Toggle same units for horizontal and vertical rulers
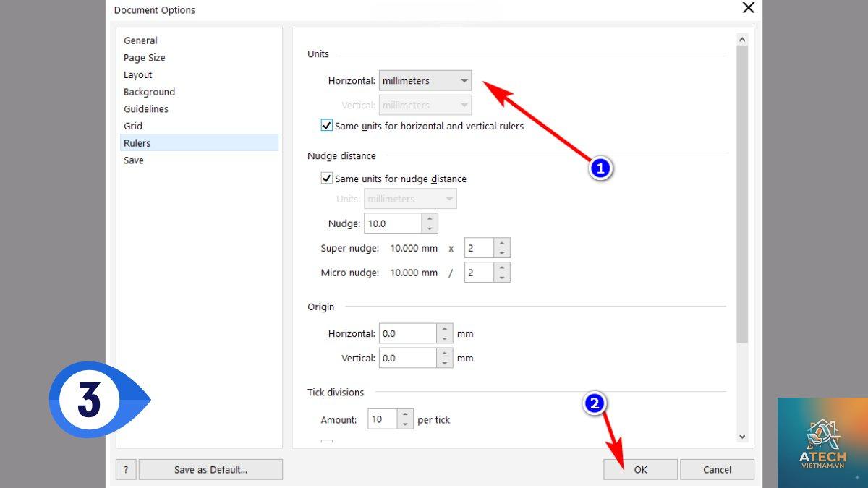This screenshot has width=868, height=488. tap(422, 126)
